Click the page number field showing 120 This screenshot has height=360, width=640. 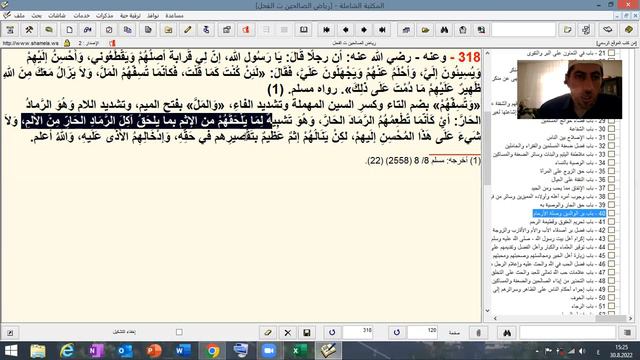pyautogui.click(x=422, y=333)
